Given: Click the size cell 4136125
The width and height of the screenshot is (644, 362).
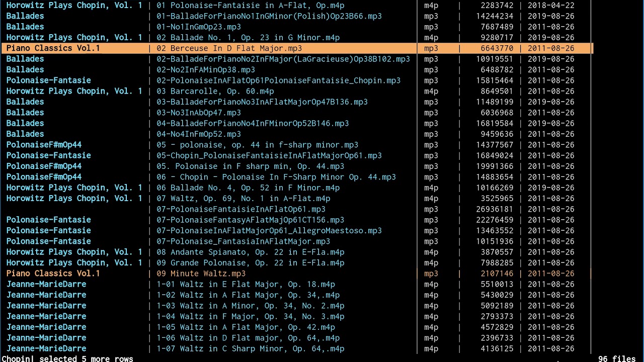Looking at the screenshot, I should (x=497, y=348).
